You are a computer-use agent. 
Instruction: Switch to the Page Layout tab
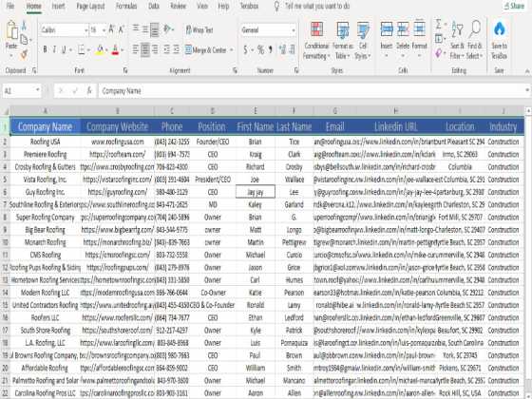pyautogui.click(x=90, y=6)
